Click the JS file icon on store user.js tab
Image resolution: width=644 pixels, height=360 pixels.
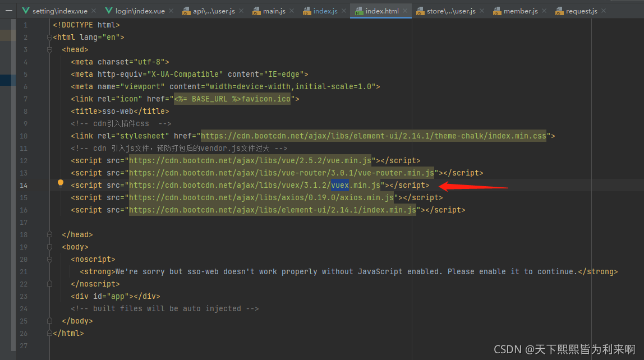tap(420, 11)
